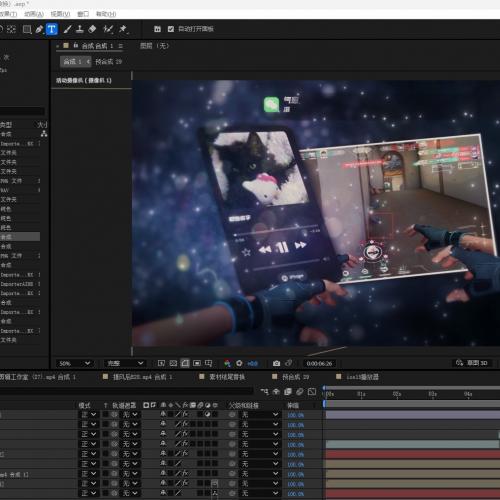Select the Puppet Pin tool

tap(123, 29)
